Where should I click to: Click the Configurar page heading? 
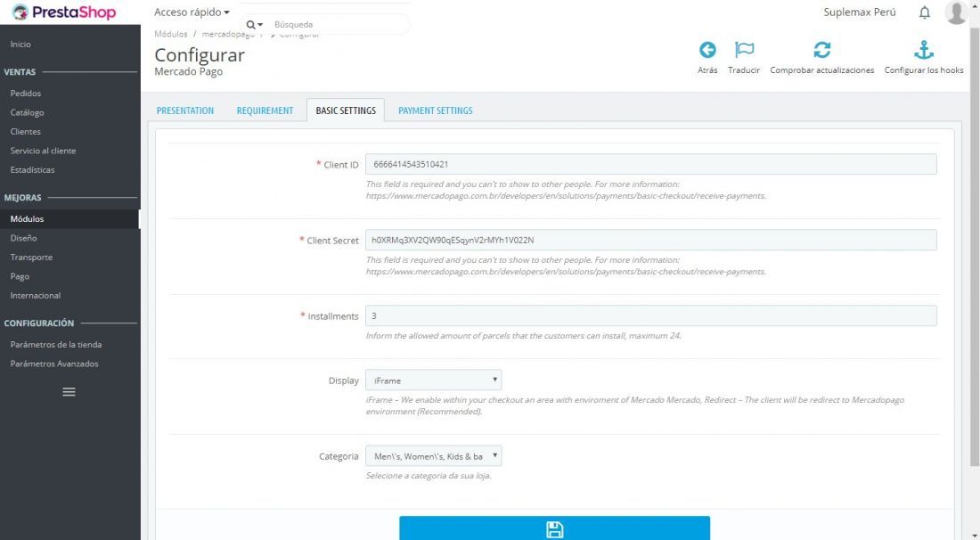coord(200,55)
